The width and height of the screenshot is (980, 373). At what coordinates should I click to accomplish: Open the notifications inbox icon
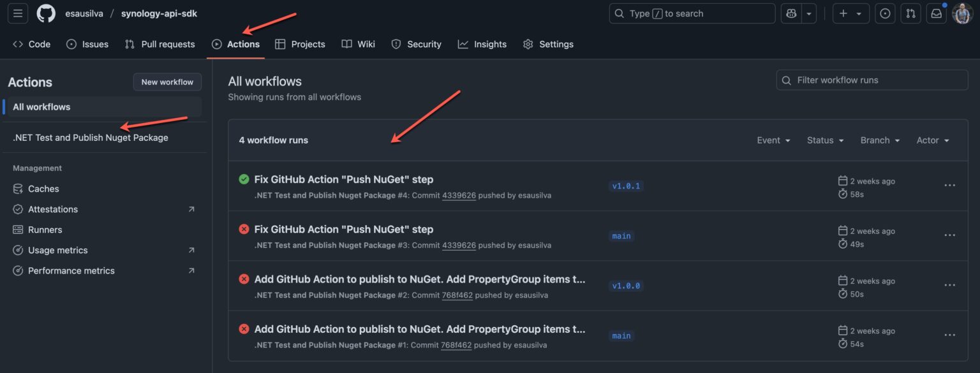[x=936, y=13]
